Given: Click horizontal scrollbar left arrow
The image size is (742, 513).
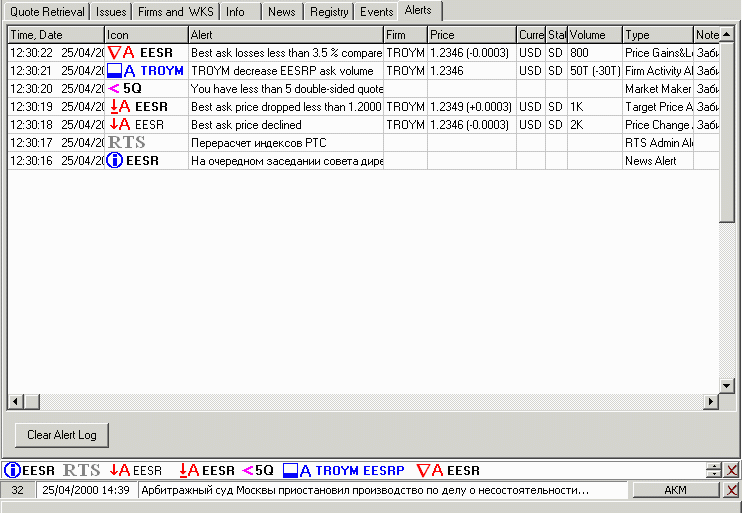Looking at the screenshot, I should coord(16,402).
